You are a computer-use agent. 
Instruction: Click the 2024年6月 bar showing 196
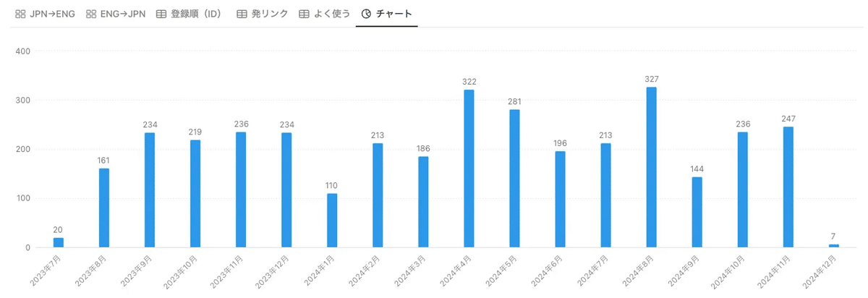coord(560,200)
